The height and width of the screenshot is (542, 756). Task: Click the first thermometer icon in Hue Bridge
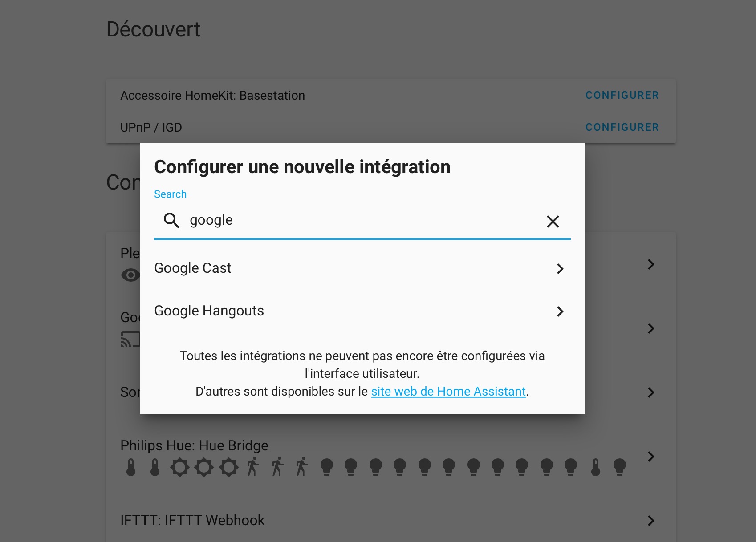[x=131, y=467]
